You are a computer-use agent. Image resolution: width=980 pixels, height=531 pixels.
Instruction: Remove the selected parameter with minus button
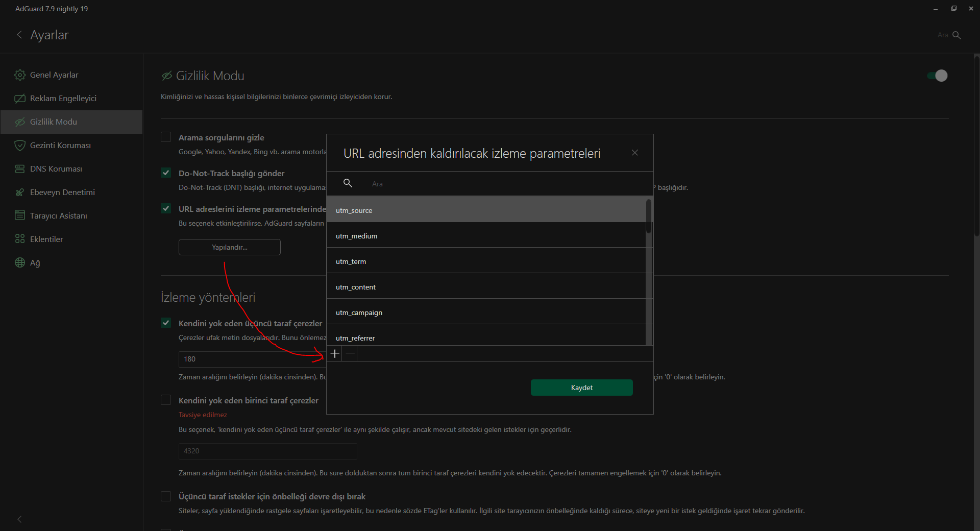tap(350, 353)
